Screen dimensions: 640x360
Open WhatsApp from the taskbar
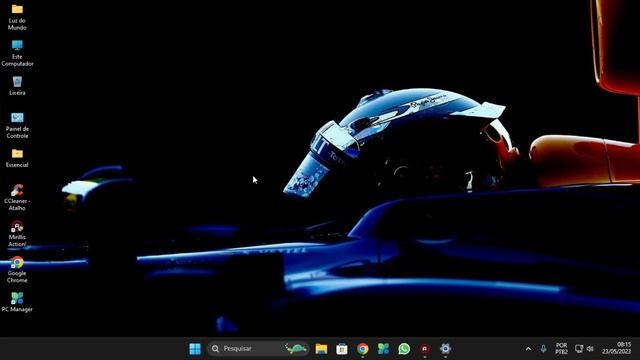pyautogui.click(x=404, y=349)
